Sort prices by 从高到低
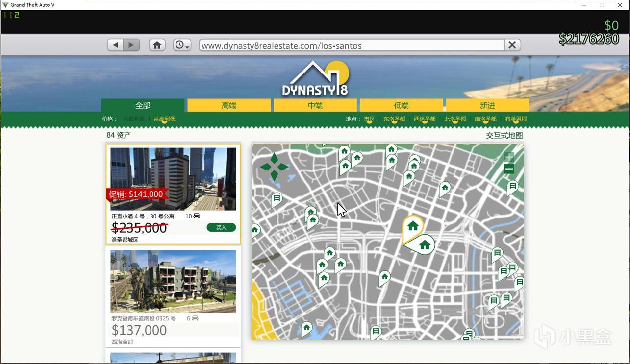Screen dimensions: 630x364 [x=164, y=119]
